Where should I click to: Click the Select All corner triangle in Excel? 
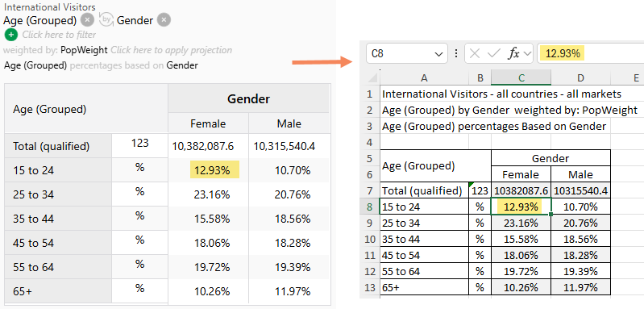tap(372, 78)
